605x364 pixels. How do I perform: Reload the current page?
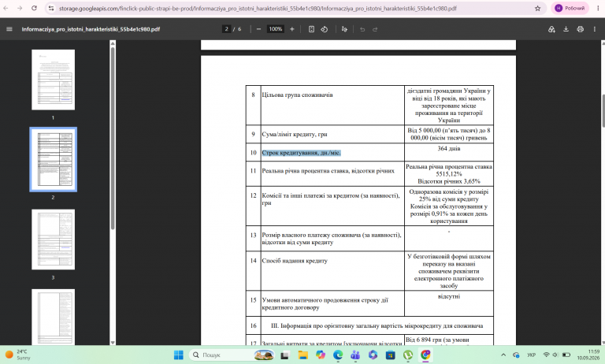coord(34,8)
